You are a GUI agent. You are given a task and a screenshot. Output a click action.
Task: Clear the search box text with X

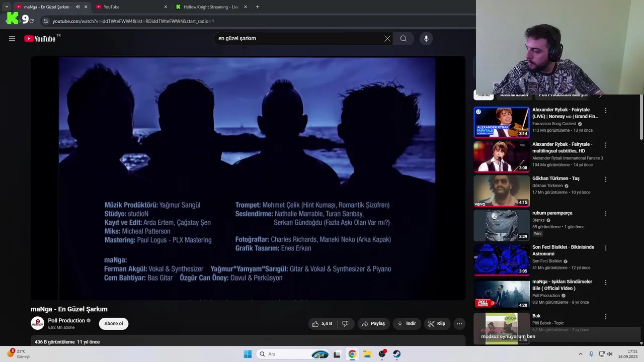pyautogui.click(x=387, y=38)
